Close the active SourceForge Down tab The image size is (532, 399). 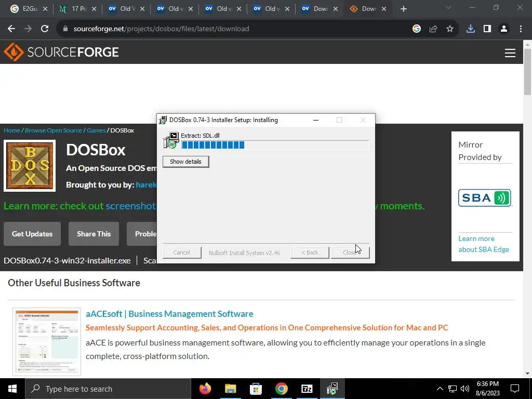click(384, 9)
